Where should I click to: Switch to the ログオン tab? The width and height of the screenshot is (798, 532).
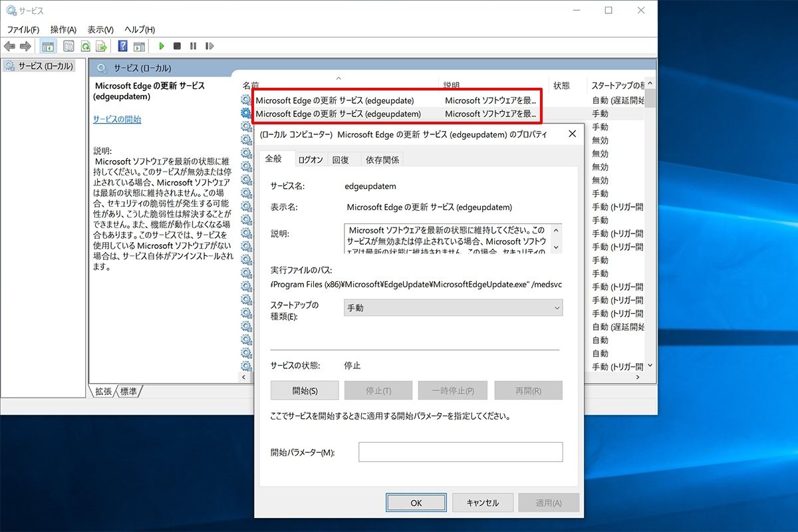[311, 160]
